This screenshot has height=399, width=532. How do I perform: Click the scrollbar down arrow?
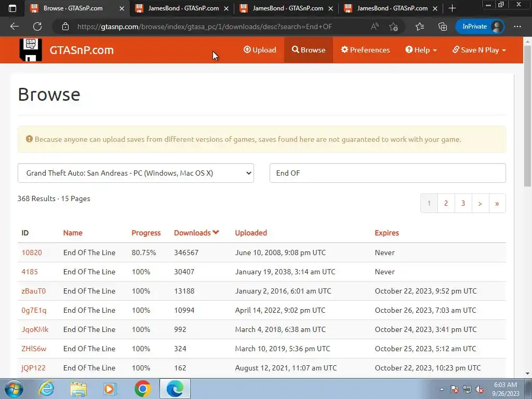[x=527, y=374]
